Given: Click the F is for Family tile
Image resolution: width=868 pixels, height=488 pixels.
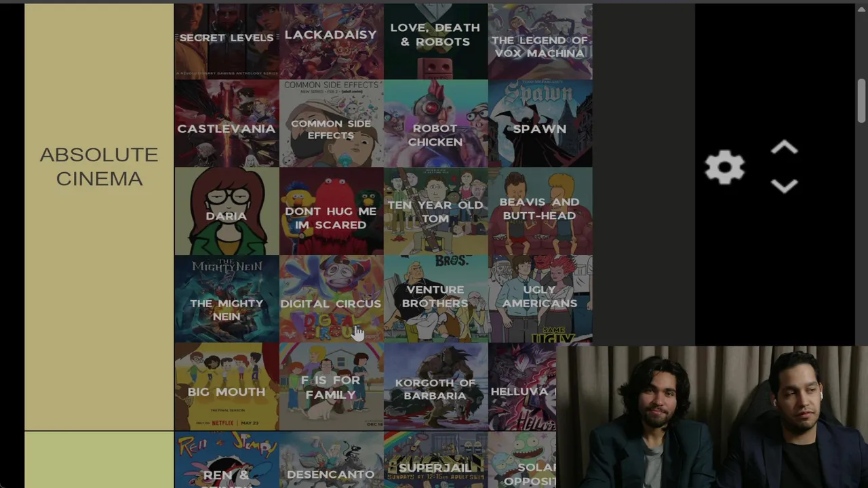Looking at the screenshot, I should coord(331,386).
